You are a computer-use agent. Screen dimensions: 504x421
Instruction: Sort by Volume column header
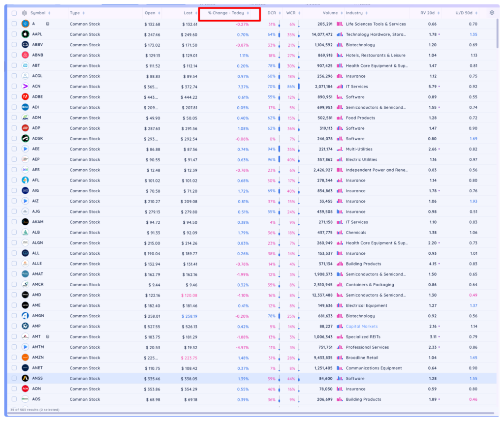pos(333,13)
